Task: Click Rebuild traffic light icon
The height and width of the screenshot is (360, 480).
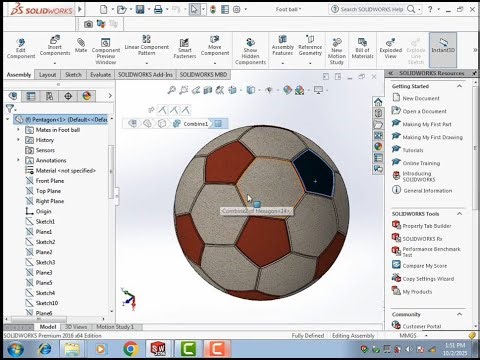Action: tap(213, 10)
